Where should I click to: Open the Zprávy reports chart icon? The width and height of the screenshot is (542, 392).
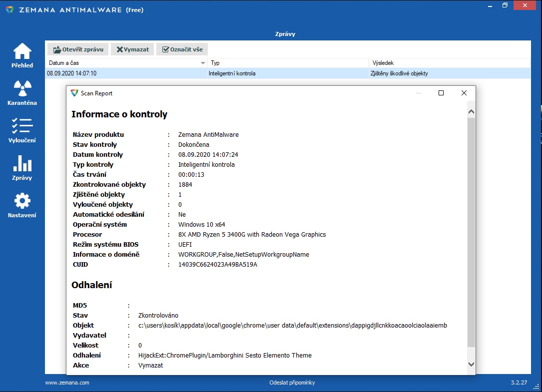pos(22,164)
